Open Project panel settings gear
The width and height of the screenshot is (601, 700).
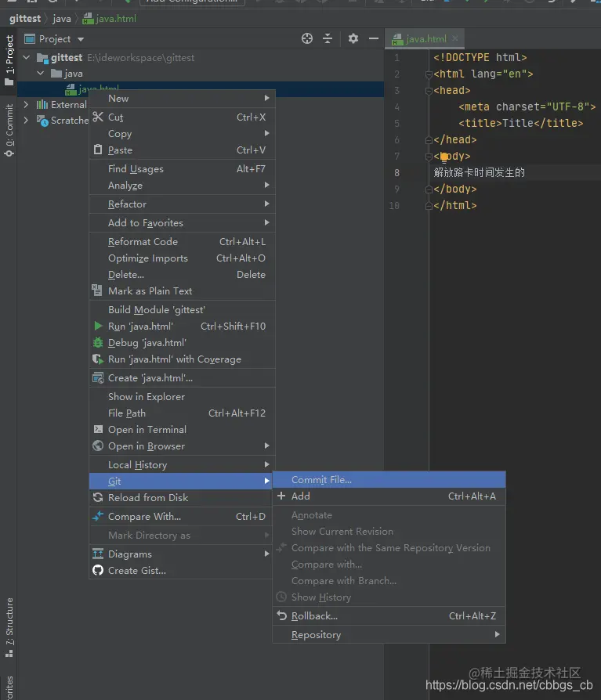coord(353,39)
